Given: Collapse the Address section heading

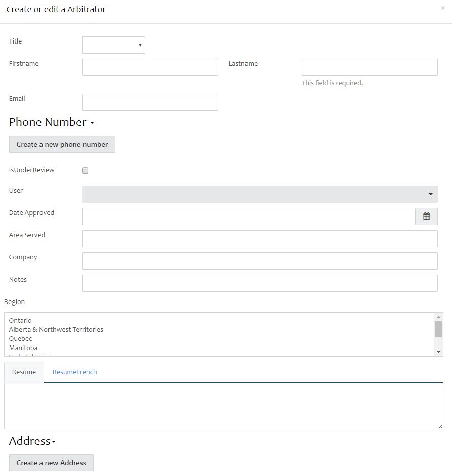Looking at the screenshot, I should tap(32, 441).
